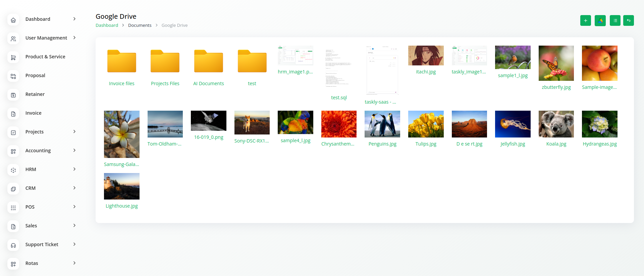Viewport: 644px width, 276px height.
Task: Open the test.sql file link
Action: (339, 98)
